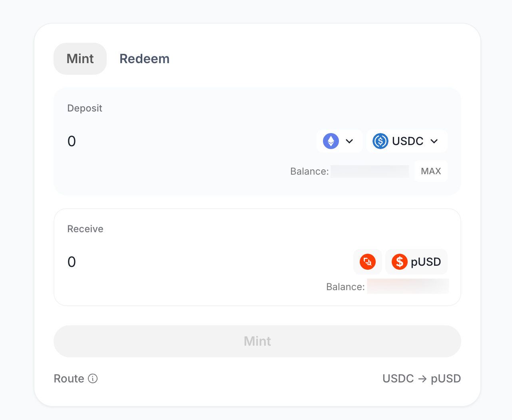Click the red Plume network icon
The height and width of the screenshot is (420, 512).
[368, 262]
